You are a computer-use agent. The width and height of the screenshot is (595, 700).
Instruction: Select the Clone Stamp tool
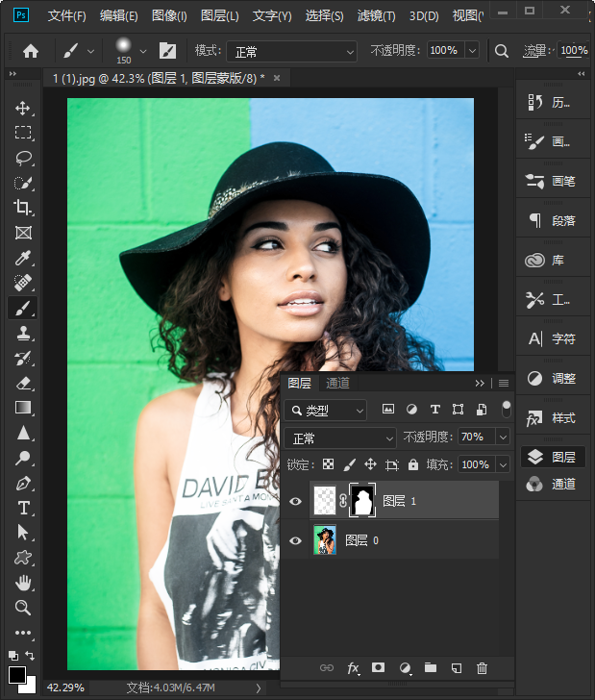(23, 333)
